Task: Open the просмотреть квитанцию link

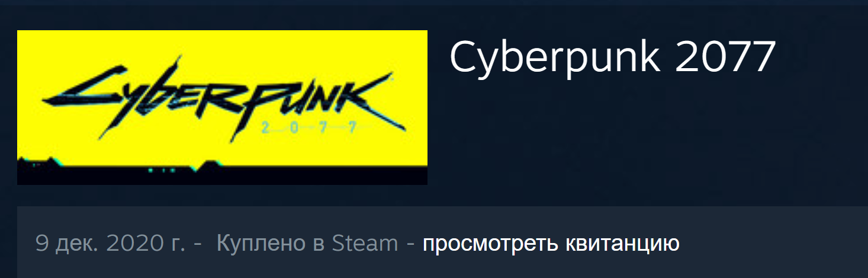Action: pos(551,244)
